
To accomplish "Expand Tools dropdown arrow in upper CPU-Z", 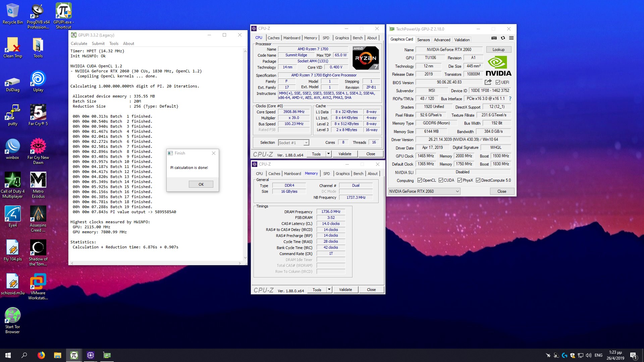I will click(x=328, y=154).
